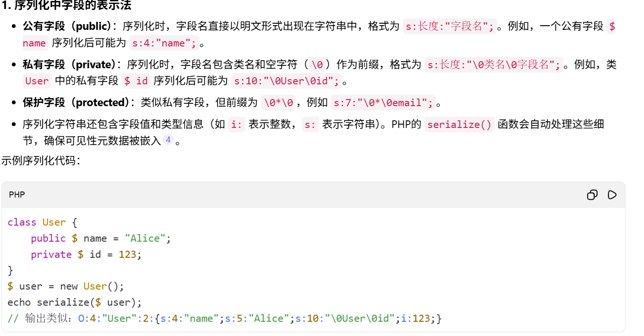Click the inline code s:长度:"\0类名\0字段名";
Image resolution: width=644 pixels, height=336 pixels.
click(x=493, y=65)
